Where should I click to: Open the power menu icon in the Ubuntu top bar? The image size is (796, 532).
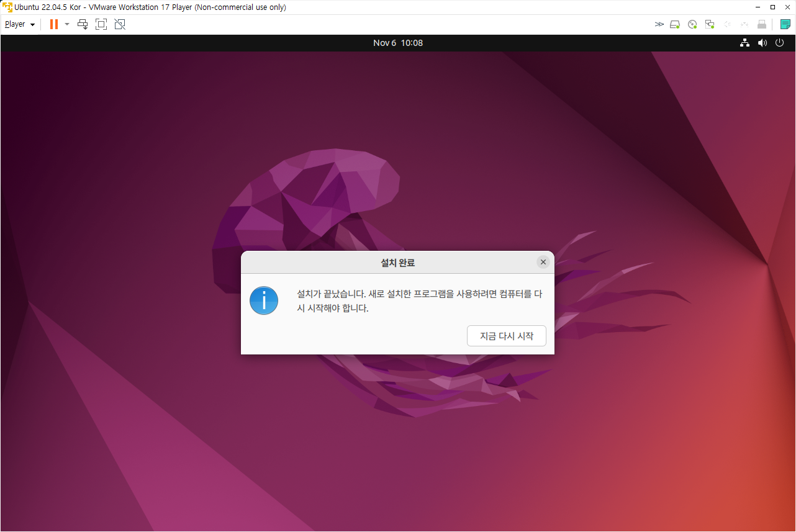pos(780,43)
